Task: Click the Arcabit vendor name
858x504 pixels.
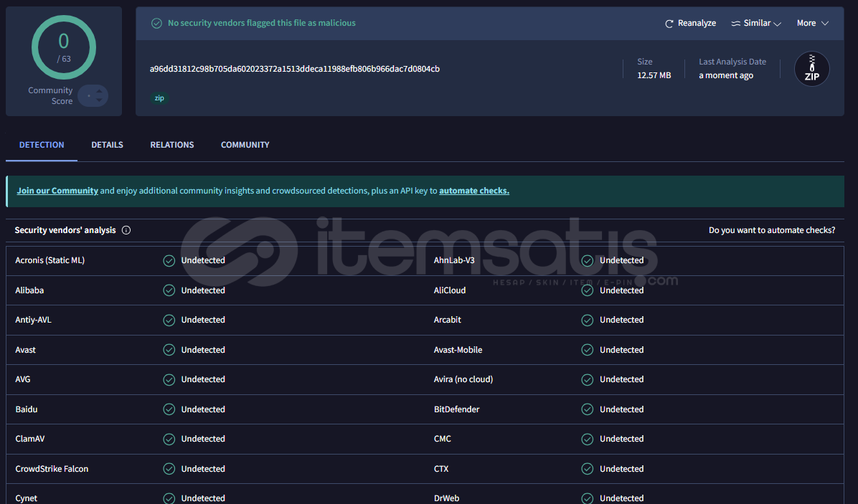Action: point(447,320)
